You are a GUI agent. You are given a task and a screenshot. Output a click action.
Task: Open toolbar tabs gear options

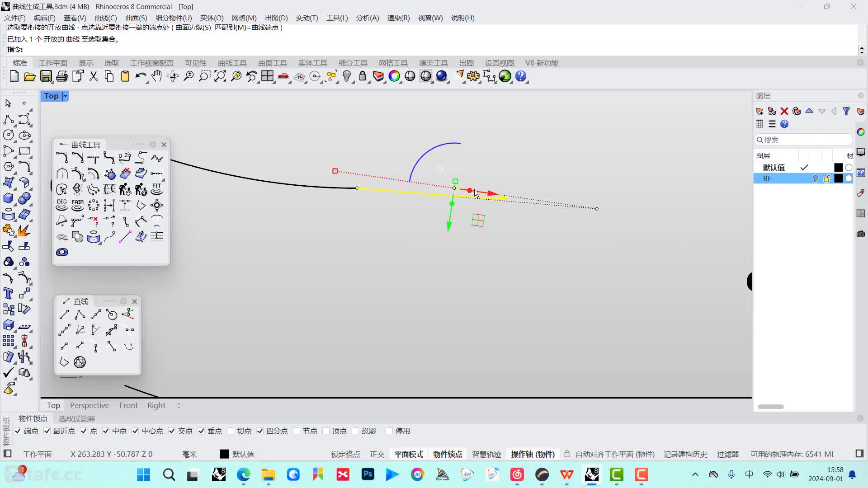click(861, 63)
